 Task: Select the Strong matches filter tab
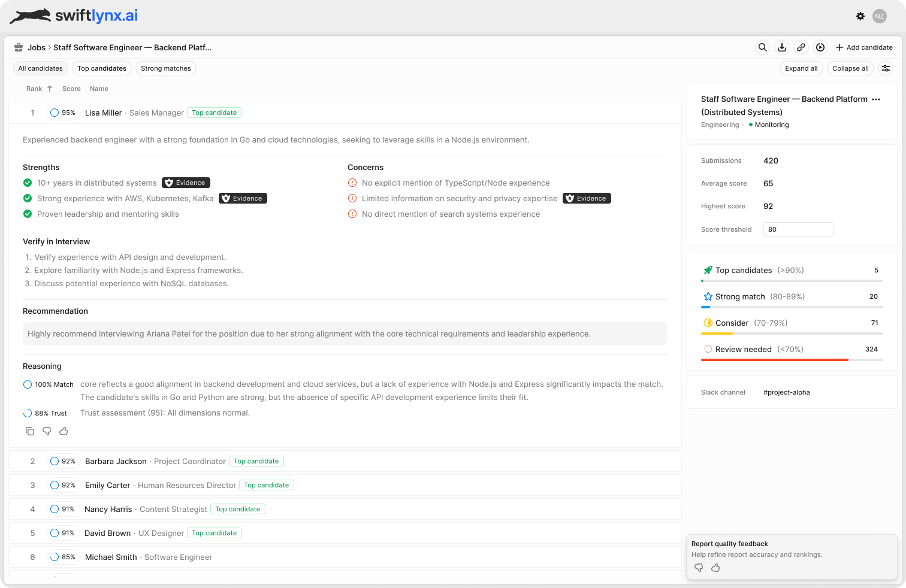coord(166,68)
